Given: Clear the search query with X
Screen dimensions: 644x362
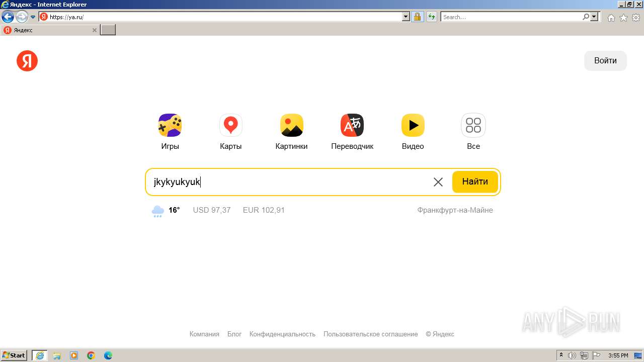Looking at the screenshot, I should [438, 182].
